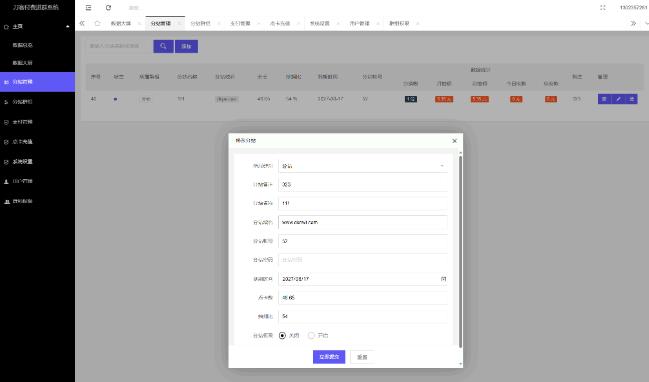Click the blue submit button in the dialog
Screen dimensions: 649x382
click(329, 357)
